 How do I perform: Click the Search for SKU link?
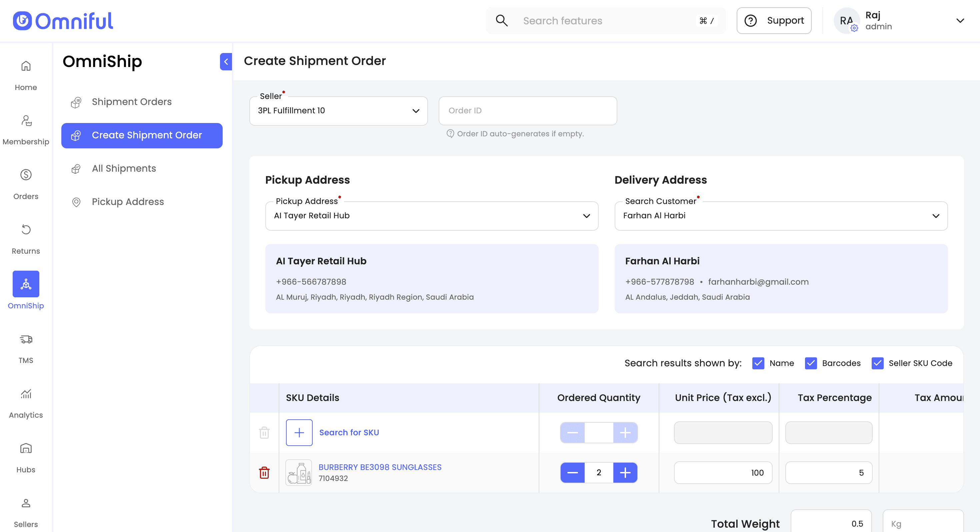pyautogui.click(x=348, y=432)
